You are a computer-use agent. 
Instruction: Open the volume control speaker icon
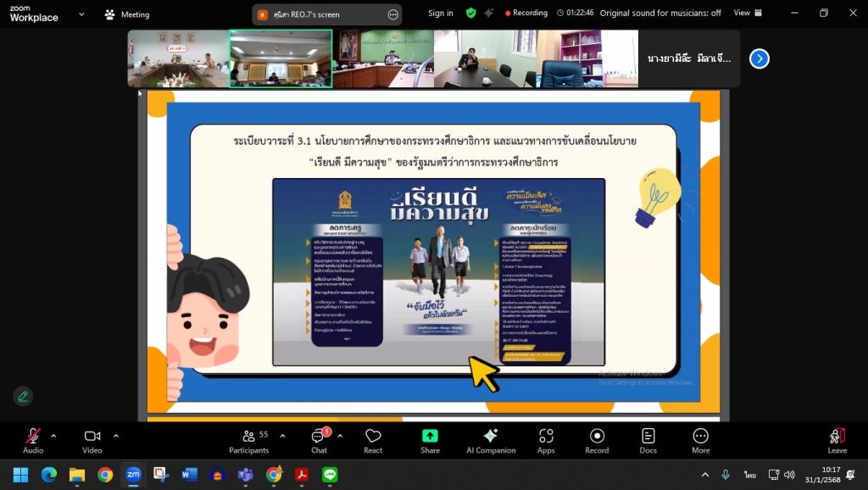790,475
